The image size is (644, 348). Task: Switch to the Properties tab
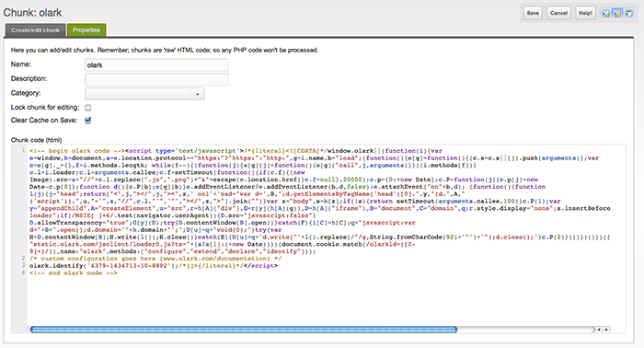[x=86, y=30]
